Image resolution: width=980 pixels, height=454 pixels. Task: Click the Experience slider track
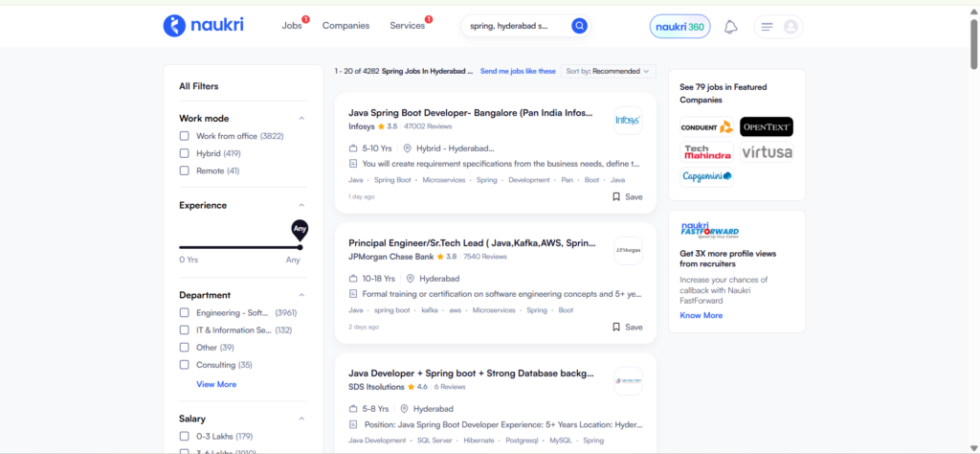[x=239, y=247]
